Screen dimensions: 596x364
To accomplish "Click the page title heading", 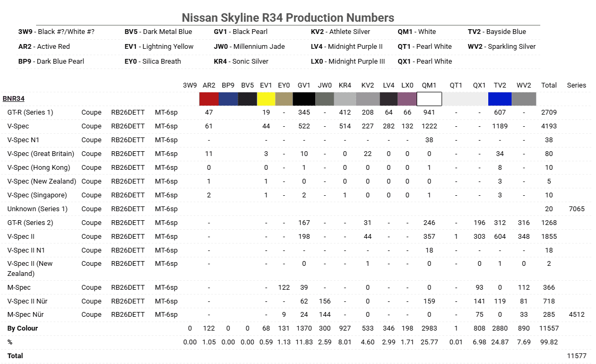I will click(x=288, y=18).
